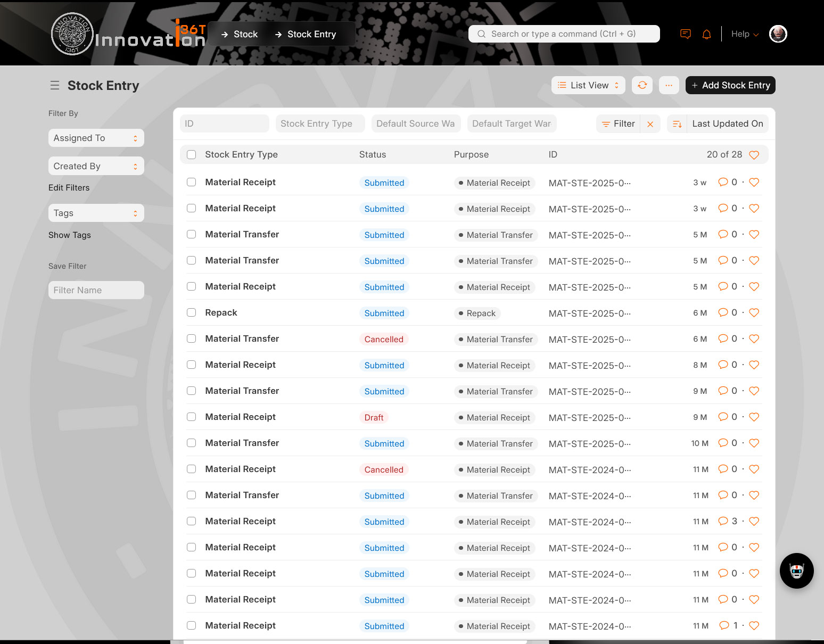Image resolution: width=824 pixels, height=644 pixels.
Task: Select the Repack entry checkbox
Action: 192,312
